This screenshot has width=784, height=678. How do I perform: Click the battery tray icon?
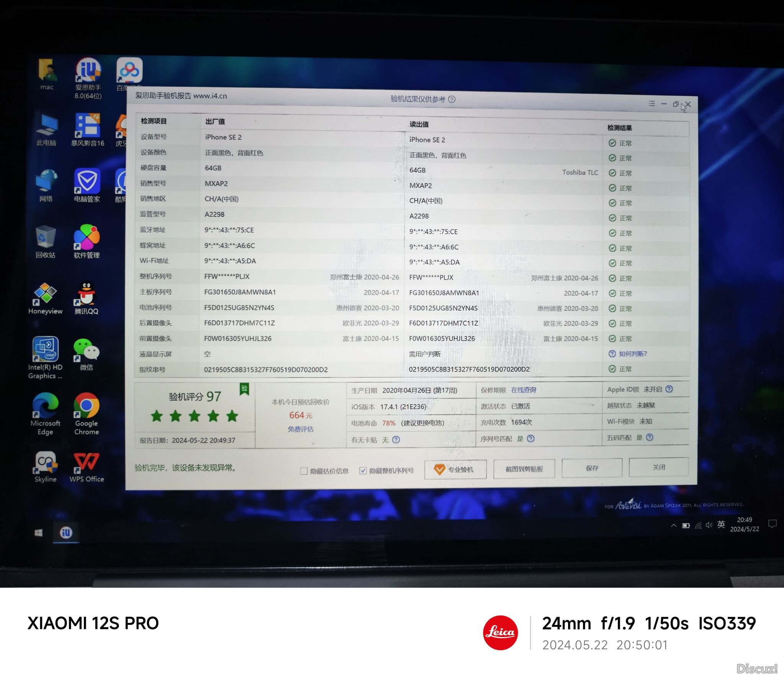point(686,525)
